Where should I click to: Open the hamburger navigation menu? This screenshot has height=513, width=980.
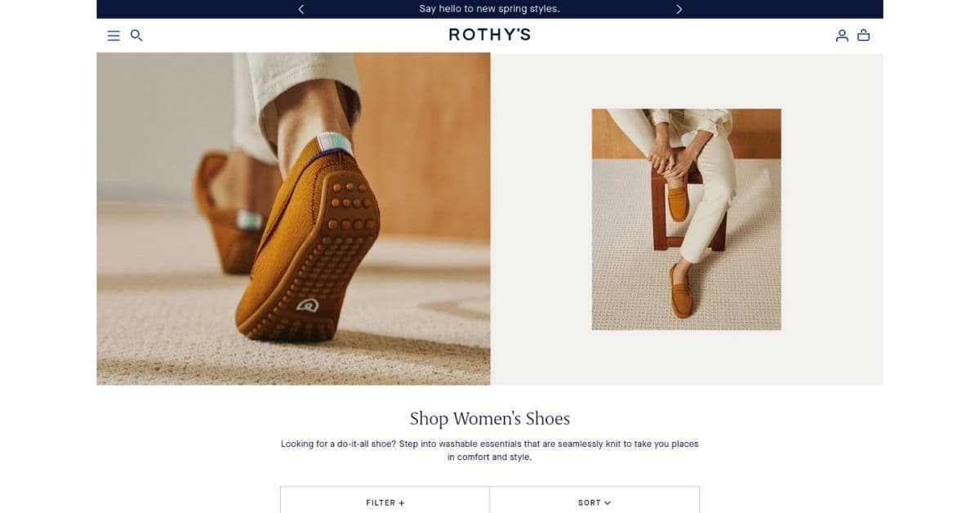coord(113,35)
